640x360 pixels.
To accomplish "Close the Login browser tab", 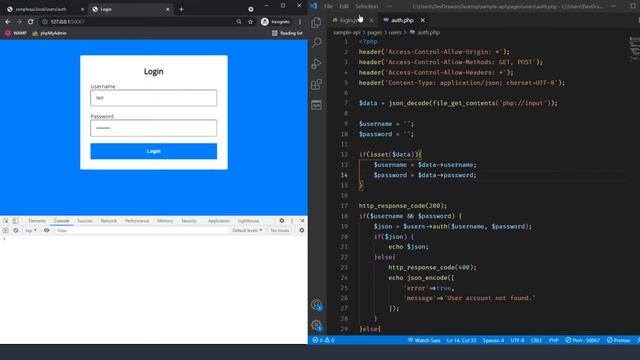I will tap(167, 9).
